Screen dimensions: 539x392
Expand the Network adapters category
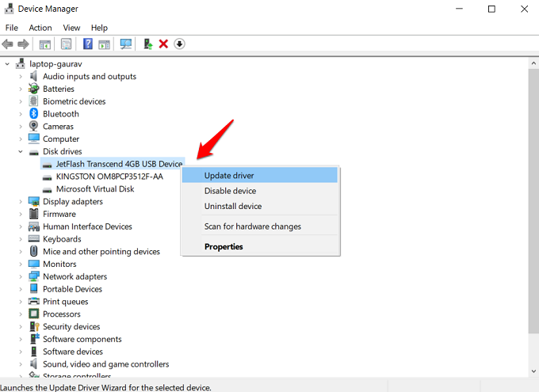(x=21, y=276)
